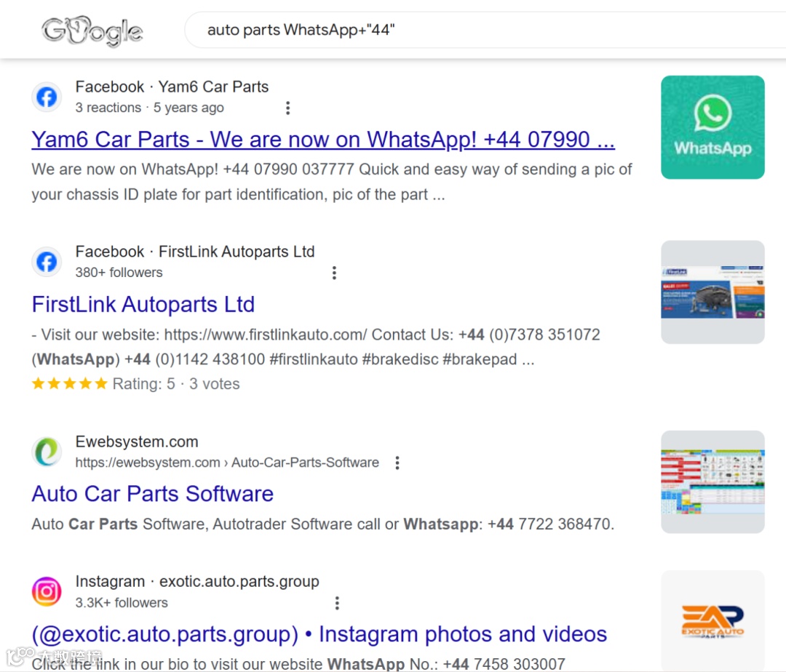Click snippet with 'WhatsApp No.: +44 7458 303007'

(x=298, y=664)
